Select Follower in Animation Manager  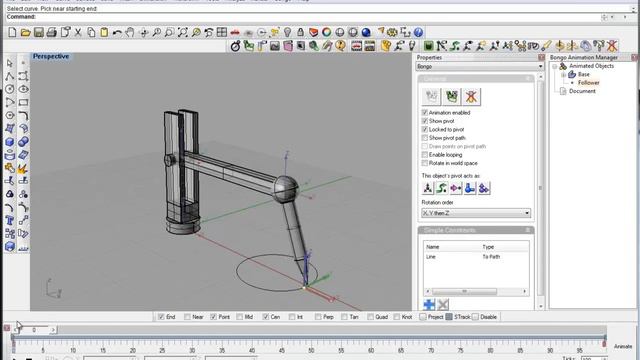click(589, 83)
